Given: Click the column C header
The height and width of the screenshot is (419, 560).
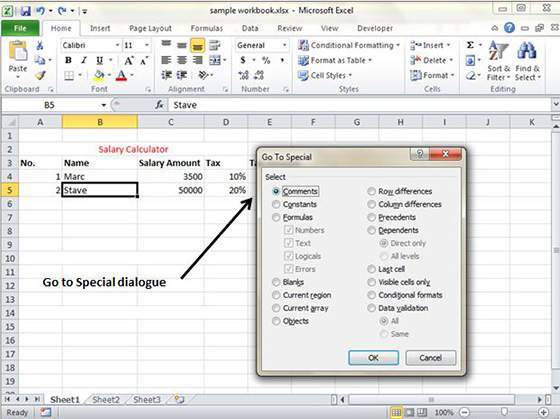Looking at the screenshot, I should coord(171,122).
